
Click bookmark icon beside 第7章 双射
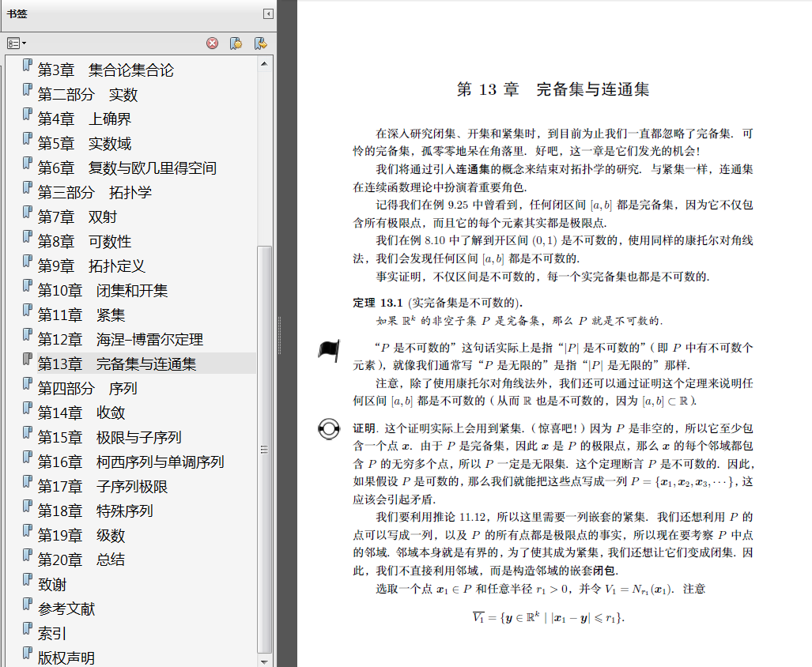click(28, 212)
